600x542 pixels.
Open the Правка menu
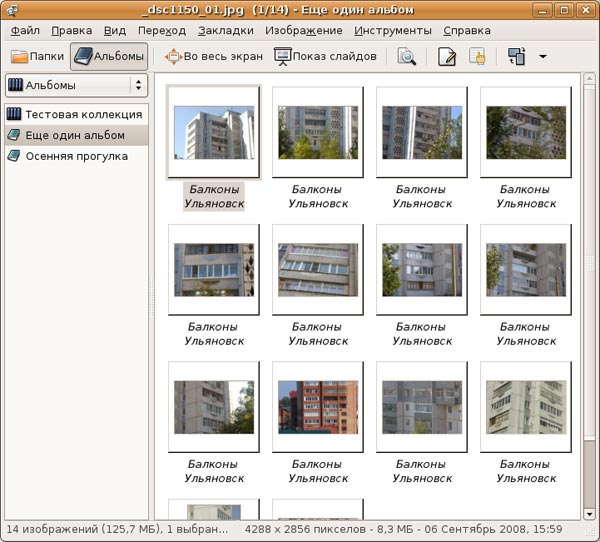72,31
